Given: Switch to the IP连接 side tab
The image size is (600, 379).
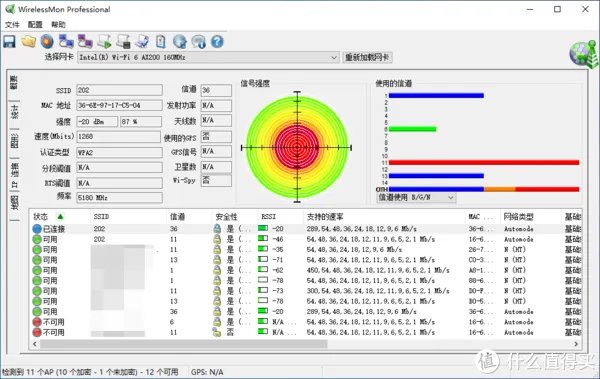Looking at the screenshot, I should pos(15,175).
